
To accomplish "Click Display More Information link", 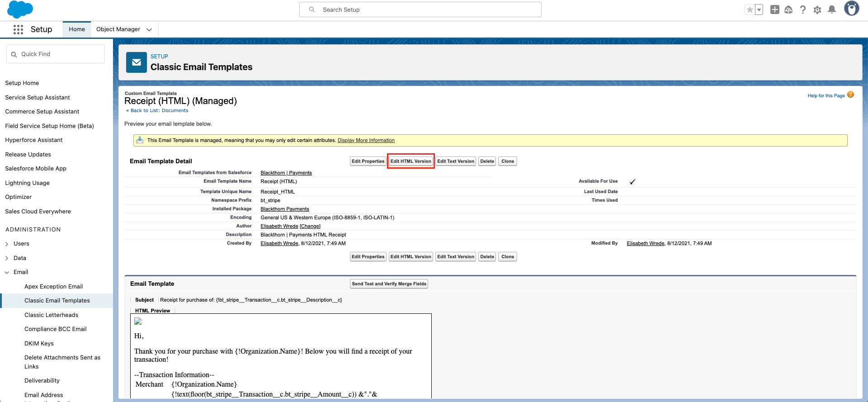I will pos(366,141).
